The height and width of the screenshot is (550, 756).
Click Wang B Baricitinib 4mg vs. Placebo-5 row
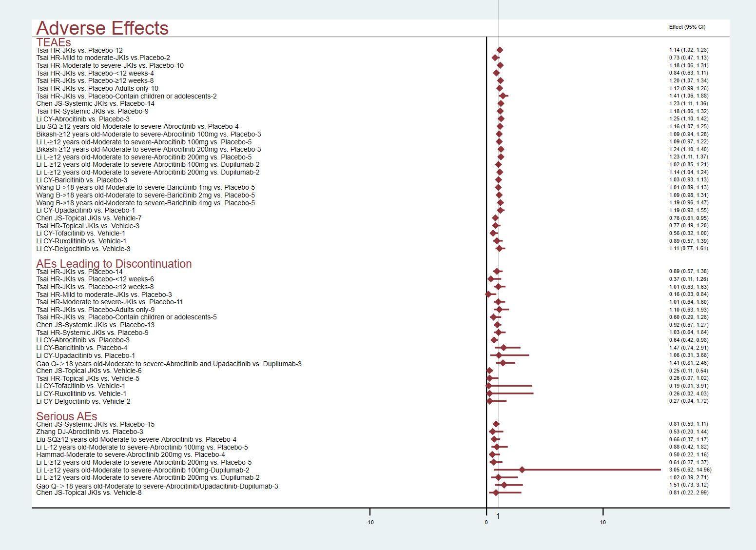pos(146,203)
